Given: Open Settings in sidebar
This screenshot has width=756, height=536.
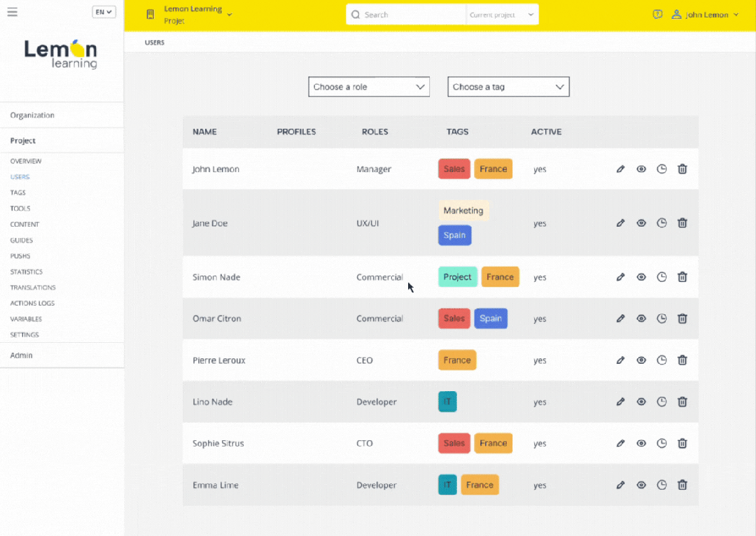Looking at the screenshot, I should click(x=24, y=335).
